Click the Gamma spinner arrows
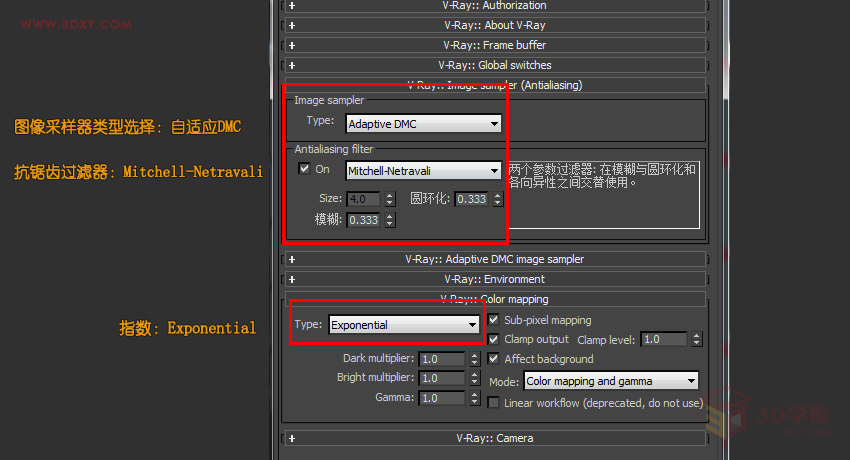 tap(475, 398)
